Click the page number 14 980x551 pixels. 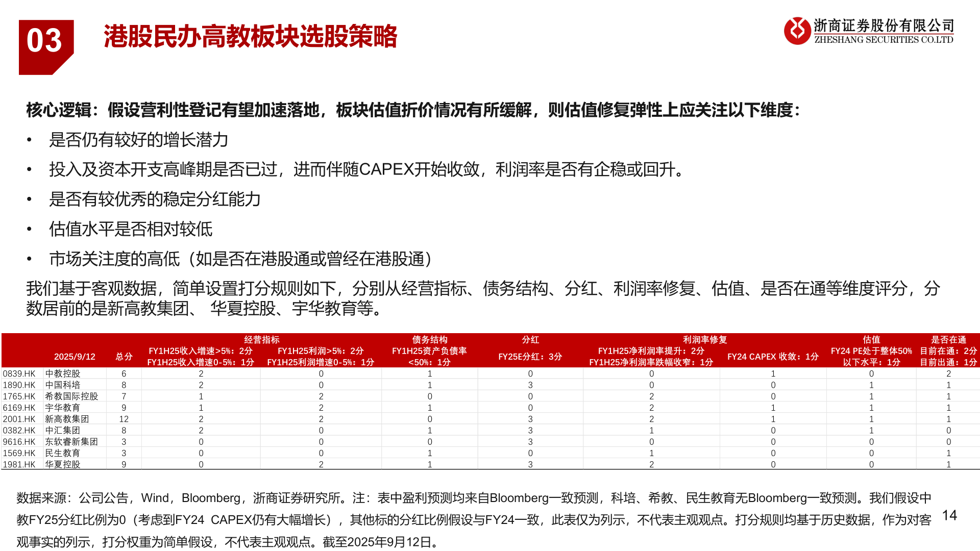[949, 516]
